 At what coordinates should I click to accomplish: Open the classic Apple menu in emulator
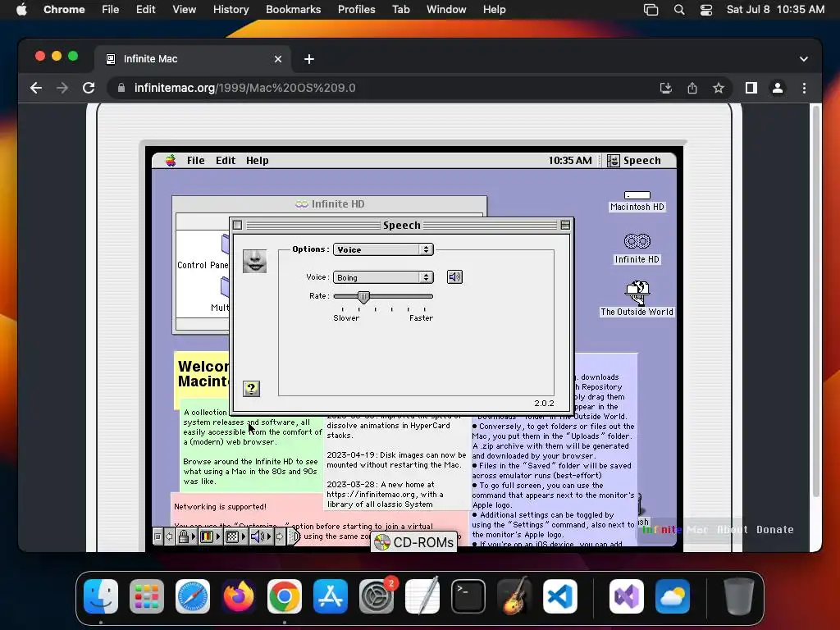coord(171,160)
